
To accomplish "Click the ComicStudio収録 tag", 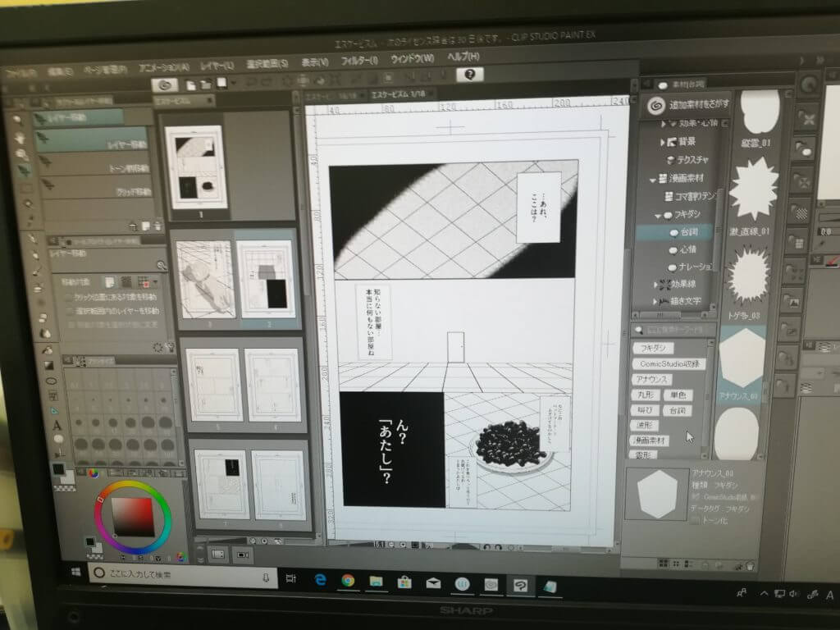I will [669, 363].
